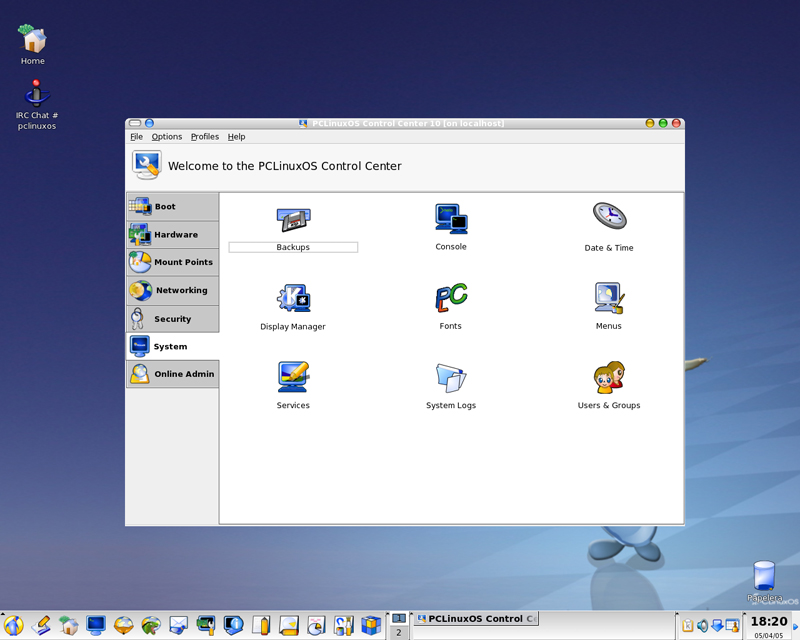Switch to the Security category

point(173,319)
